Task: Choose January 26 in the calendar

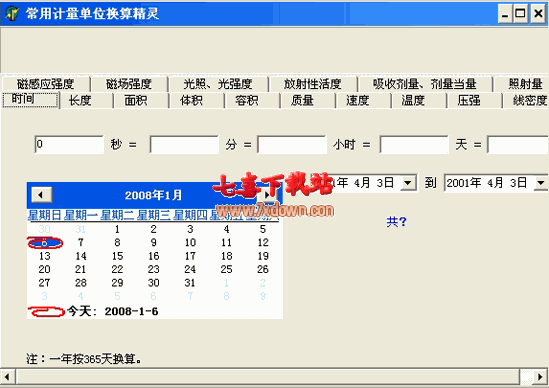Action: click(263, 269)
